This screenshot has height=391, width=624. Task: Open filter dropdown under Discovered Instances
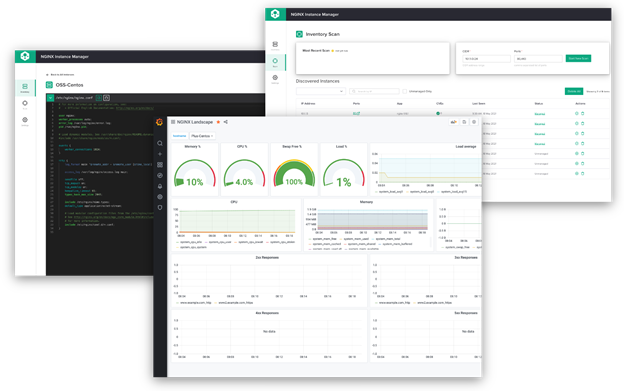(x=321, y=91)
